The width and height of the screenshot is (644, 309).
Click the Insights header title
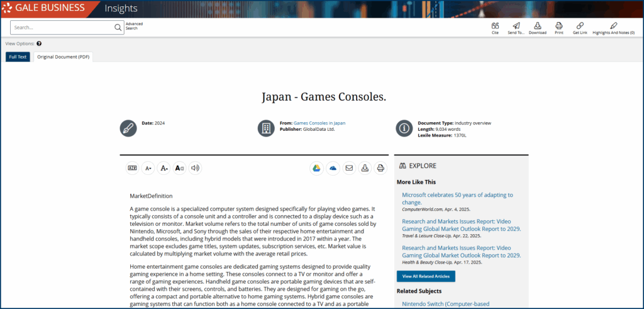point(121,8)
